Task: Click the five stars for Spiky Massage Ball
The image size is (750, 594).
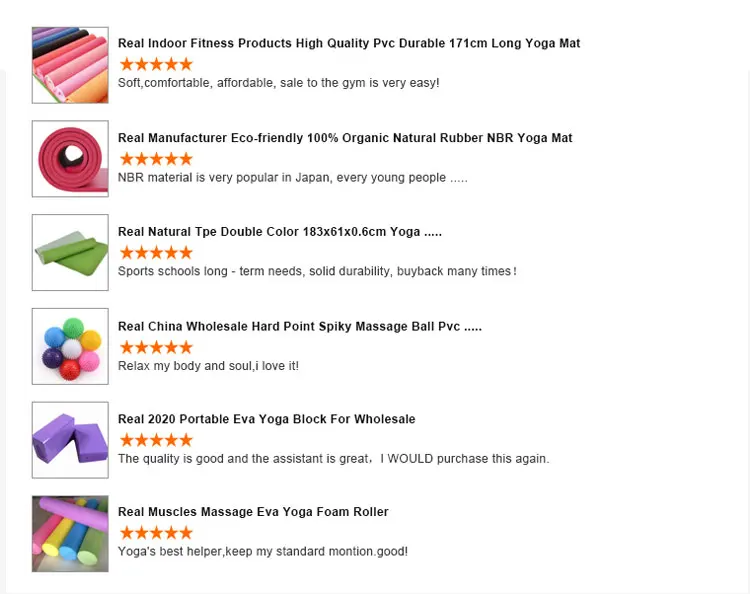Action: pos(155,347)
